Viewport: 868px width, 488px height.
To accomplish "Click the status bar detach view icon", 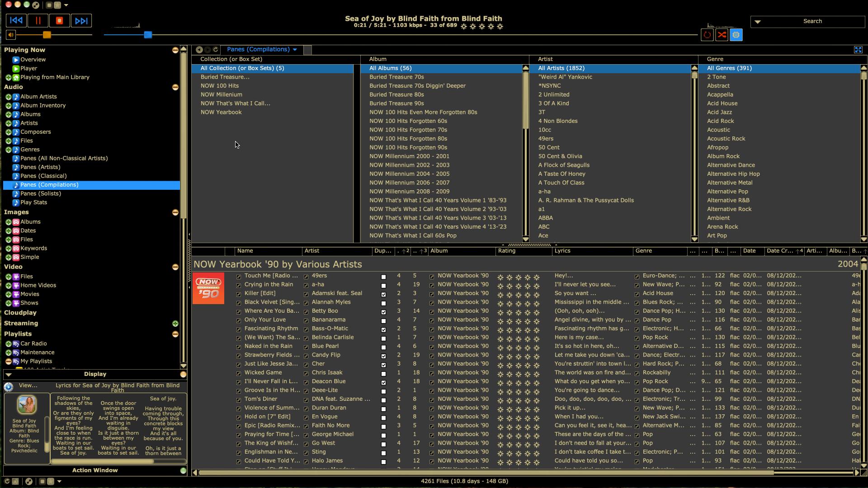I will click(29, 482).
